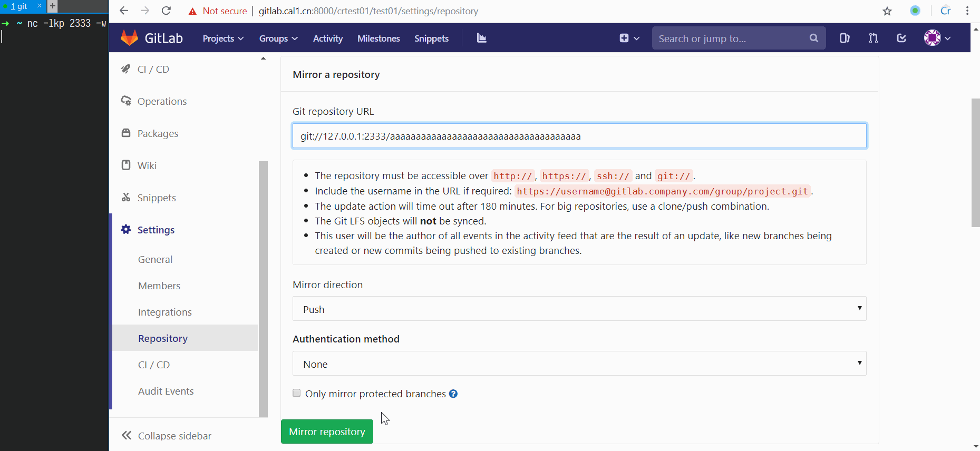Open the issues icon in top bar
This screenshot has width=980, height=451.
845,38
